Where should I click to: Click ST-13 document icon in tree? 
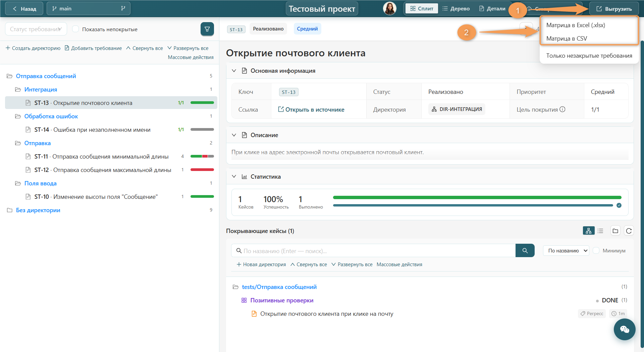tap(28, 103)
